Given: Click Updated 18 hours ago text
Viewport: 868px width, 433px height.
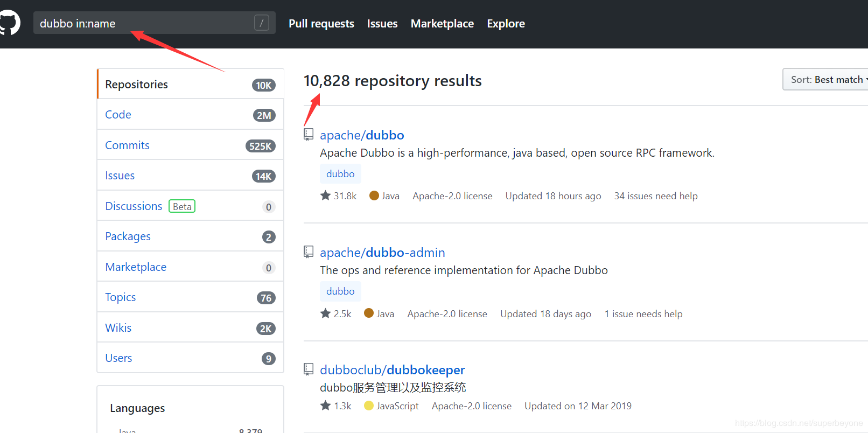Looking at the screenshot, I should (553, 196).
